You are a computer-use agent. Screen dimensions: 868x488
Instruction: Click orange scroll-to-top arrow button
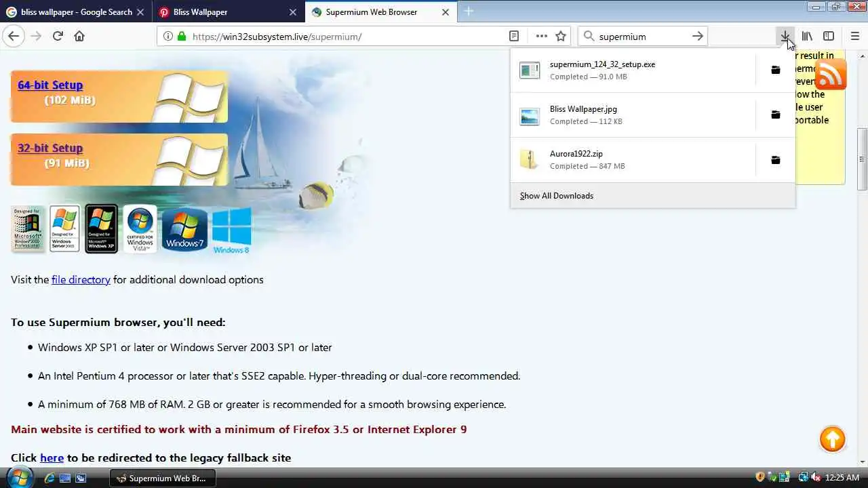pyautogui.click(x=832, y=439)
